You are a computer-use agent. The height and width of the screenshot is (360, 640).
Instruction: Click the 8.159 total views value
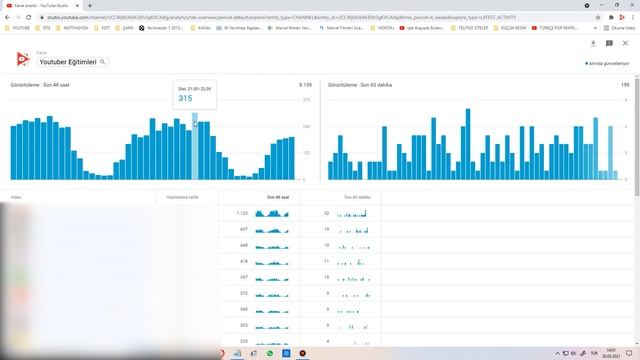click(x=305, y=85)
